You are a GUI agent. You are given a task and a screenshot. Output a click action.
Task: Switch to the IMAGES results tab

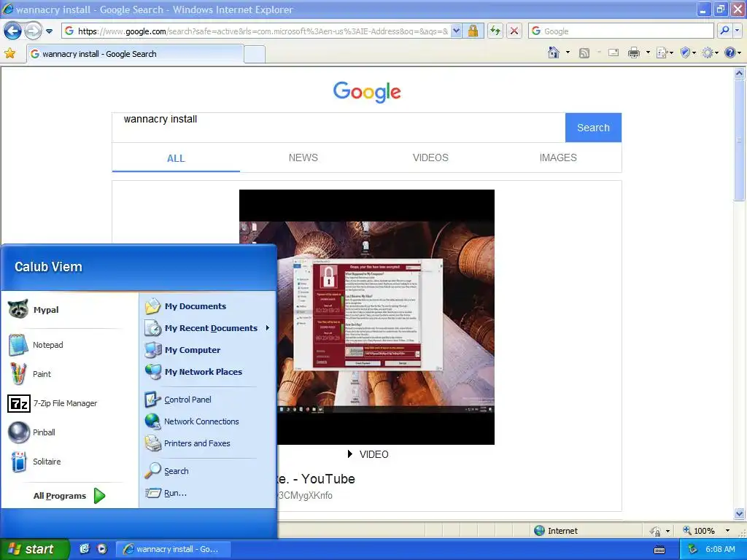click(x=558, y=157)
